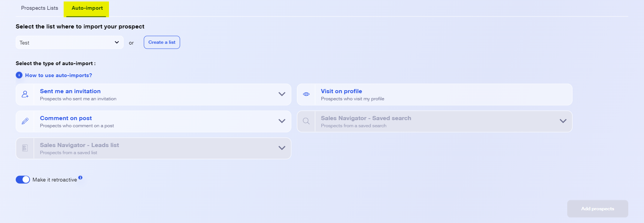Expand the Sales Navigator Saved search chevron
The image size is (644, 223).
(x=563, y=121)
